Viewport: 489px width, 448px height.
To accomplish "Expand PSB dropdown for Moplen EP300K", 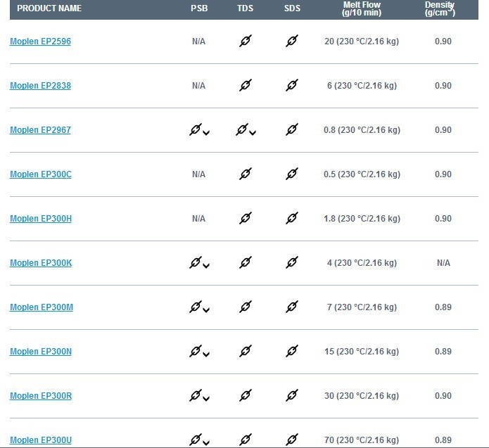I will click(x=206, y=266).
